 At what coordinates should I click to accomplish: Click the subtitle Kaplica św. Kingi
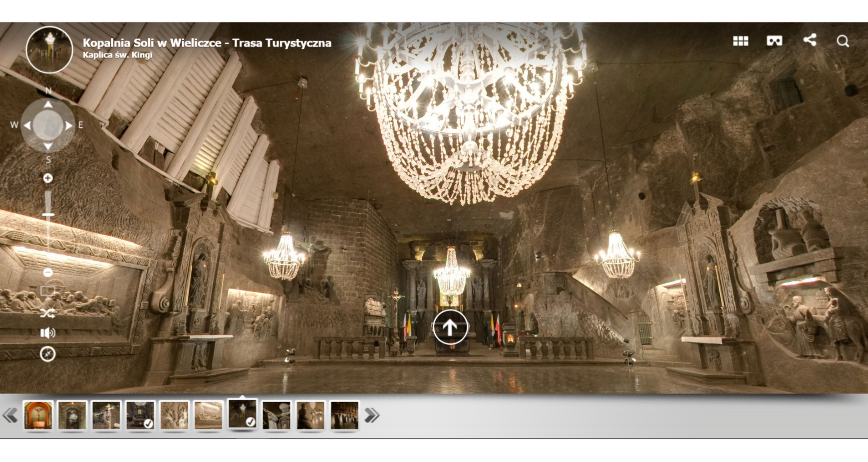(x=117, y=55)
